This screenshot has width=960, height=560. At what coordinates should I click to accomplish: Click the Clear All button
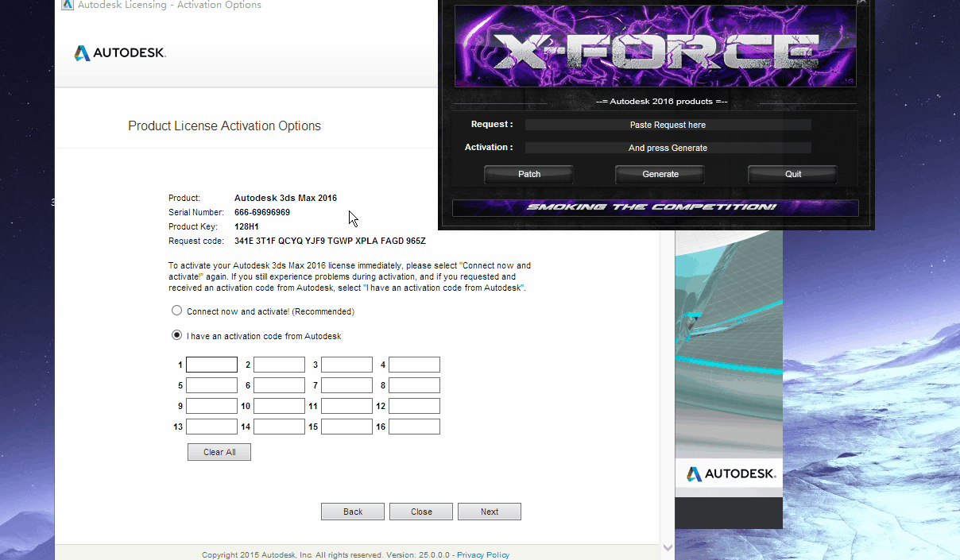click(219, 452)
